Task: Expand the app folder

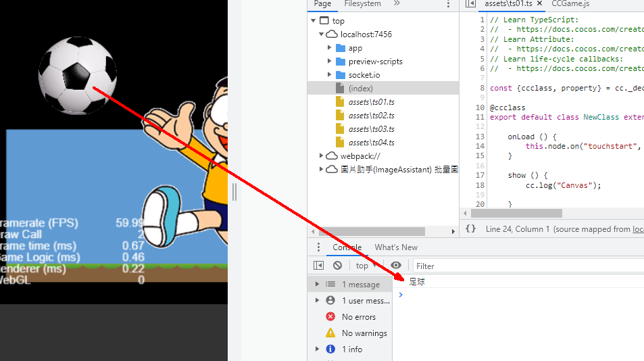Action: [x=329, y=47]
